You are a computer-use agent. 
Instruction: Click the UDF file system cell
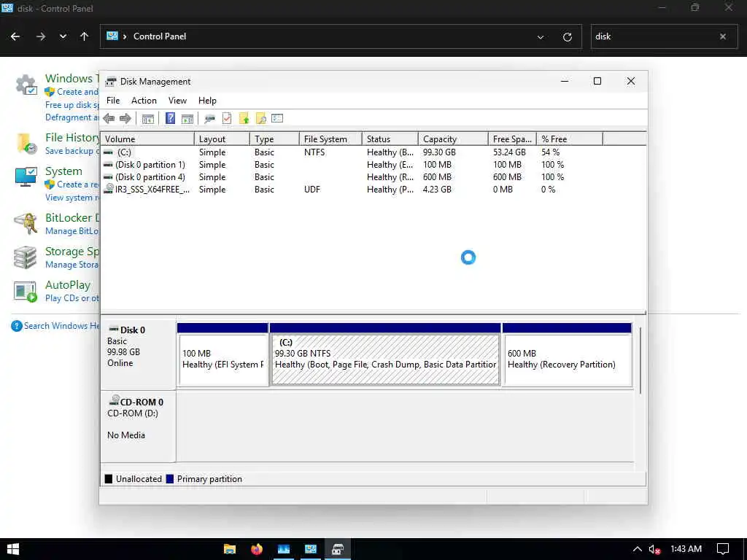312,190
